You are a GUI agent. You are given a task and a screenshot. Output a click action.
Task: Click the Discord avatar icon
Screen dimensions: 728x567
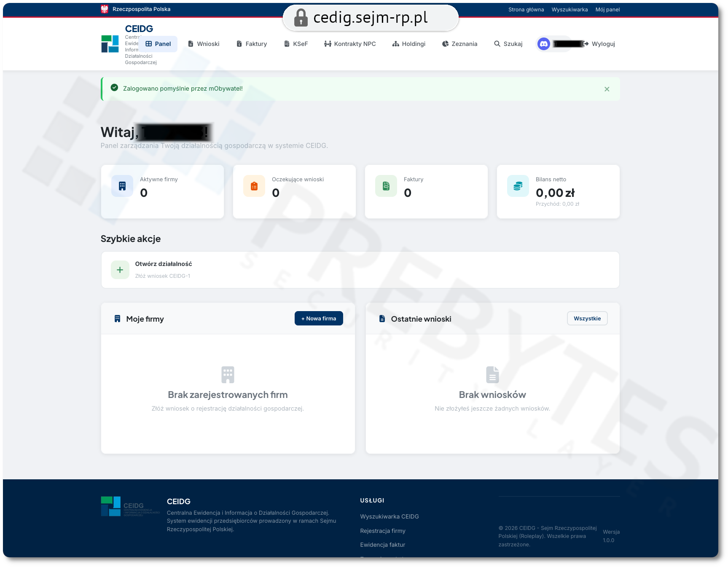pos(544,44)
